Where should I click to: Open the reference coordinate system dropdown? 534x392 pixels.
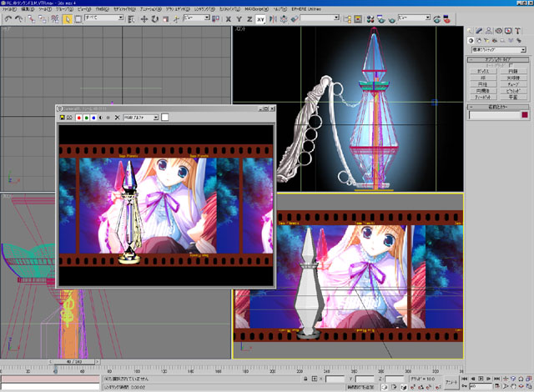click(197, 18)
